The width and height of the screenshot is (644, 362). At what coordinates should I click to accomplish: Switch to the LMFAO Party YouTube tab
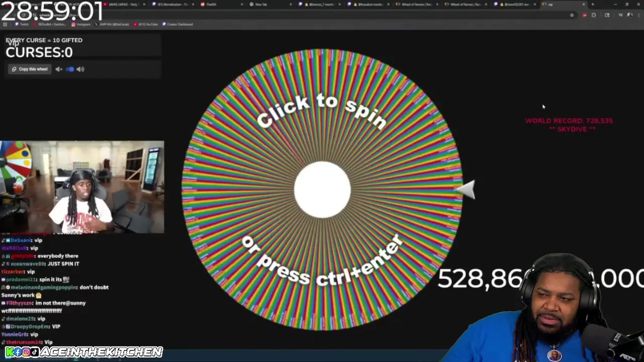point(123,5)
